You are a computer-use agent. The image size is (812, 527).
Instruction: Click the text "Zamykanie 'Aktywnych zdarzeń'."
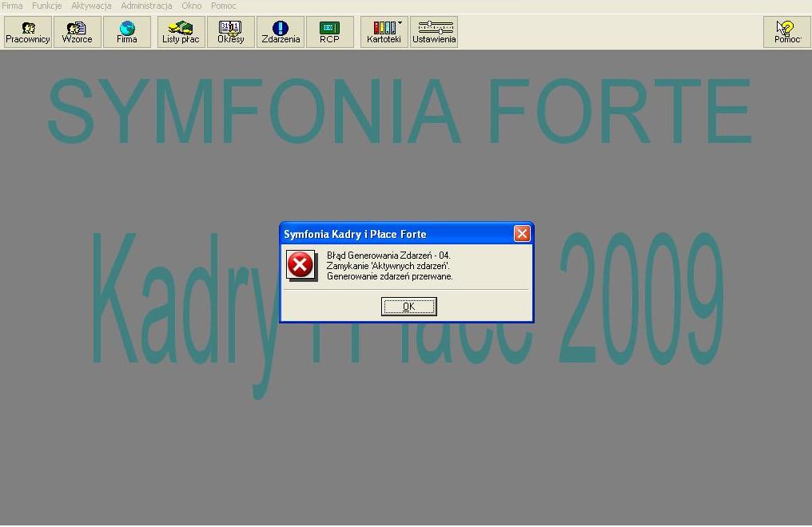[x=388, y=266]
